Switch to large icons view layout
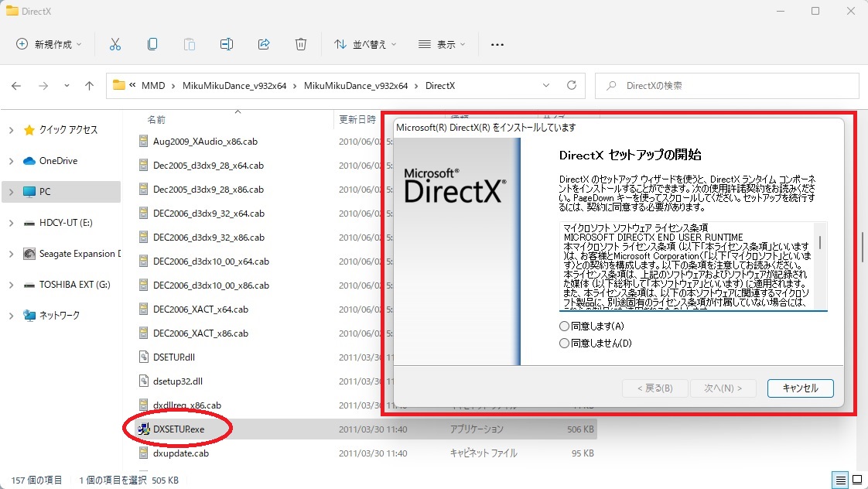Image resolution: width=868 pixels, height=489 pixels. click(x=857, y=480)
